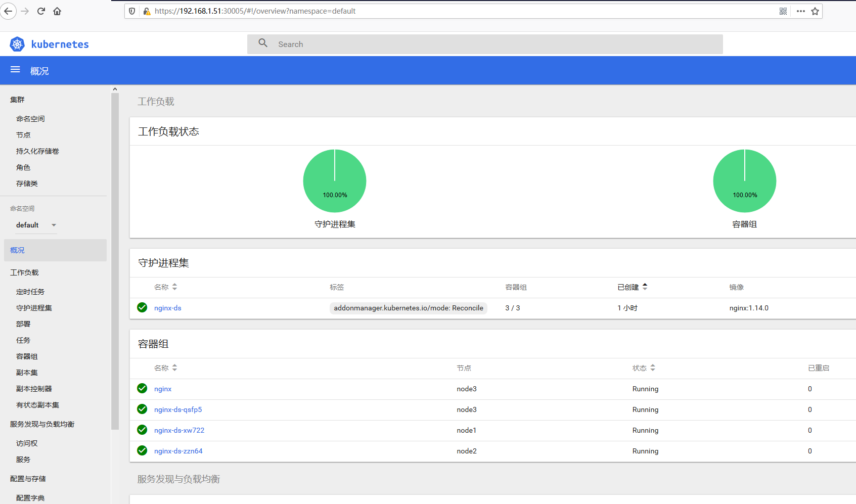Image resolution: width=856 pixels, height=504 pixels.
Task: Click the Search input field
Action: click(x=485, y=44)
